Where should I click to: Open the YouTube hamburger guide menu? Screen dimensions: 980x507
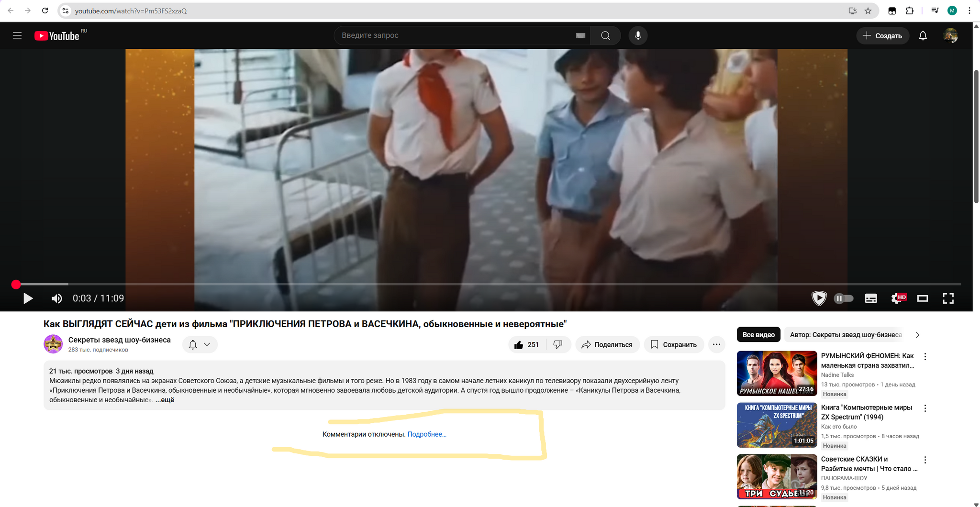[x=17, y=35]
